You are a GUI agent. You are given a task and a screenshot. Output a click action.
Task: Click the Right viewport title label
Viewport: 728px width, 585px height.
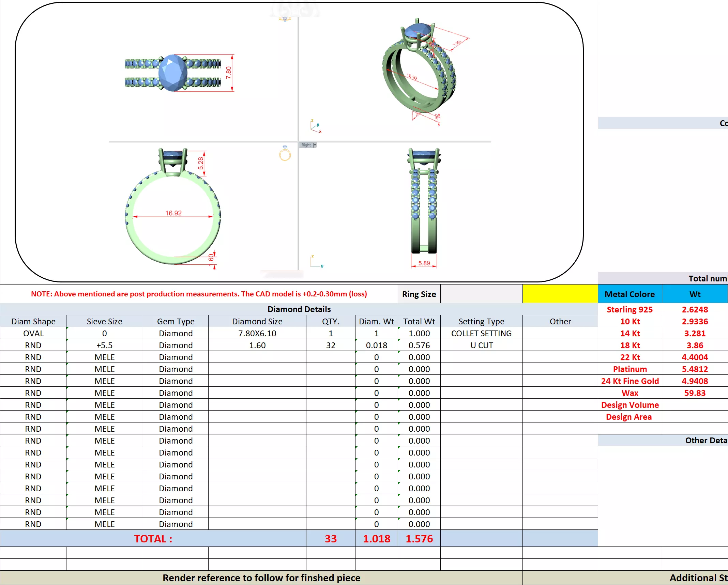tap(306, 145)
